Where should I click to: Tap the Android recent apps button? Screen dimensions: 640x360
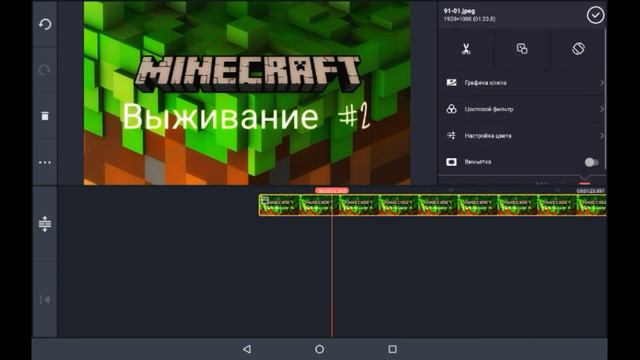(x=392, y=349)
